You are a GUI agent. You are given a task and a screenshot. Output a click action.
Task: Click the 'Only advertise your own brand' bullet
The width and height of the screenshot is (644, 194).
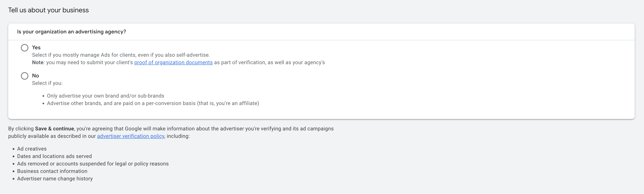click(106, 96)
